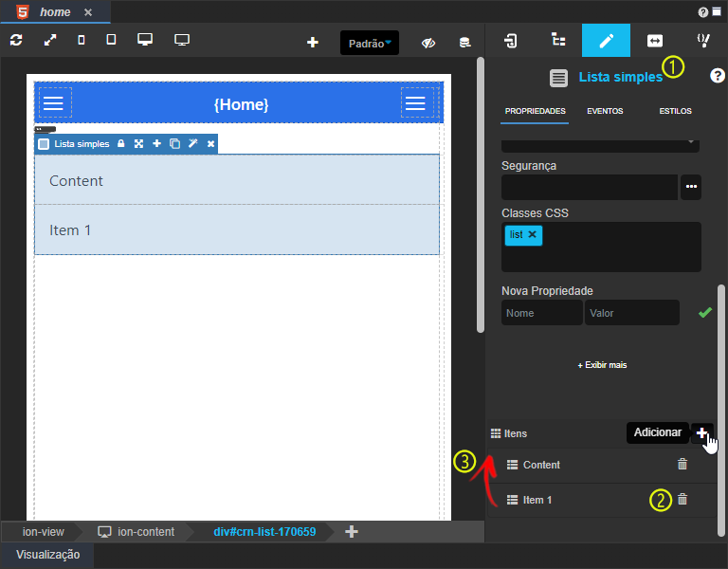728x569 pixels.
Task: Remove the list CSS class tag
Action: click(x=533, y=234)
